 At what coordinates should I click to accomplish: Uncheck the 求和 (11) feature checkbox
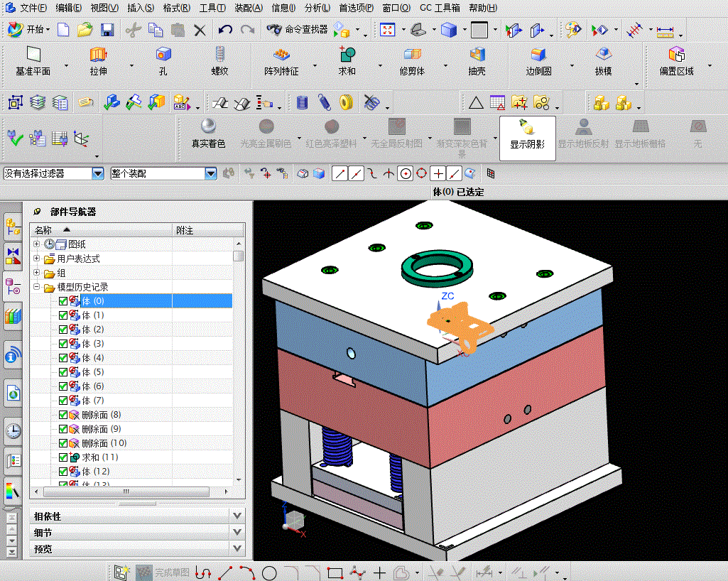[x=63, y=457]
